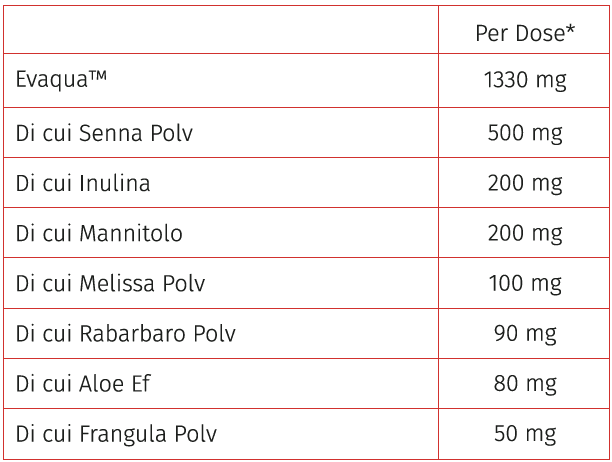This screenshot has width=612, height=462.
Task: Click the 100 mg Melissa value
Action: click(525, 284)
